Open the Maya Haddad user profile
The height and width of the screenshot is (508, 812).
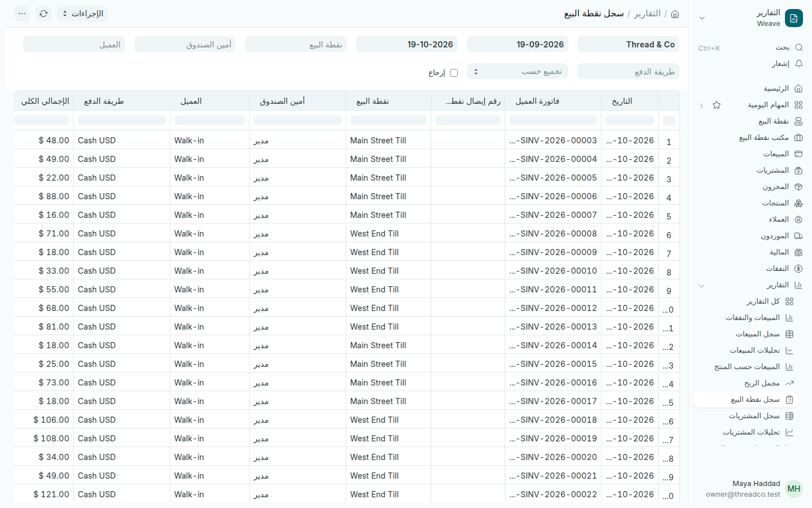(751, 489)
